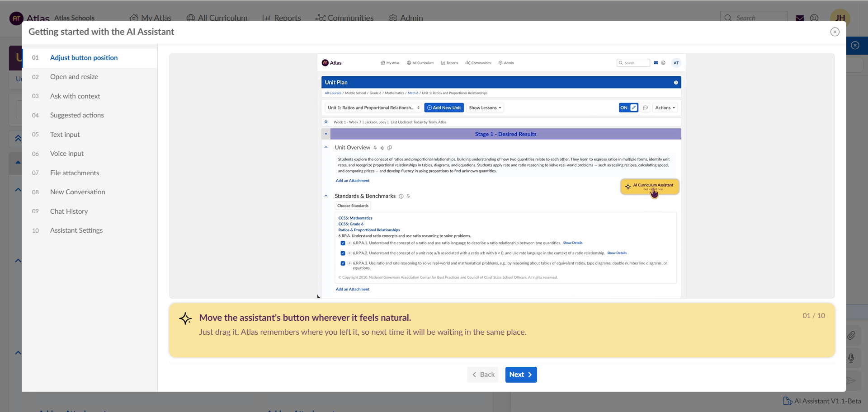Click the send message arrow icon
The width and height of the screenshot is (868, 412).
851,380
